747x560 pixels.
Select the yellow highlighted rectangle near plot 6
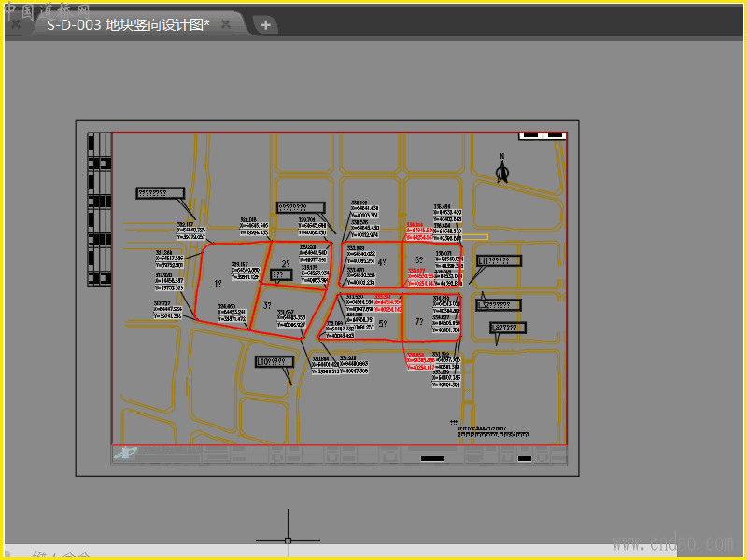pos(474,237)
